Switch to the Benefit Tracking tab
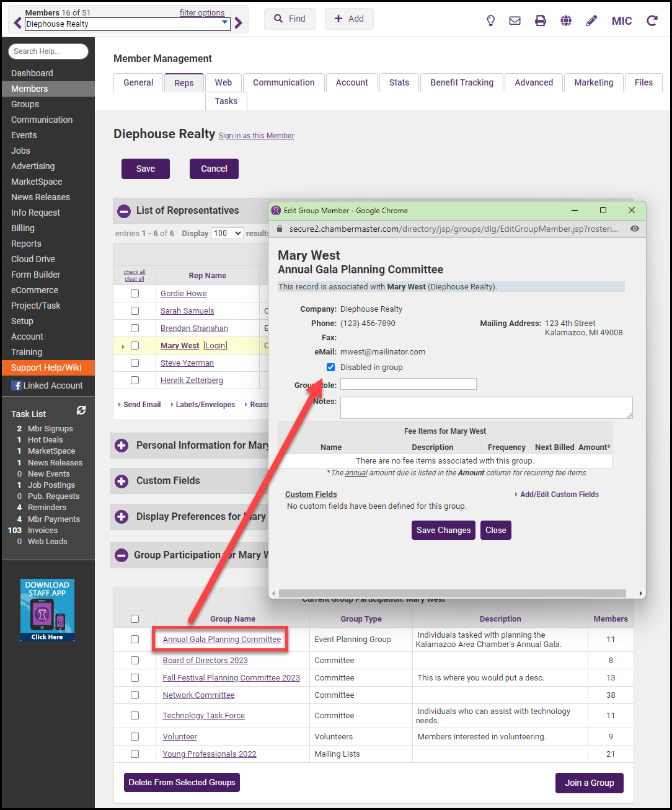672x810 pixels. [462, 82]
